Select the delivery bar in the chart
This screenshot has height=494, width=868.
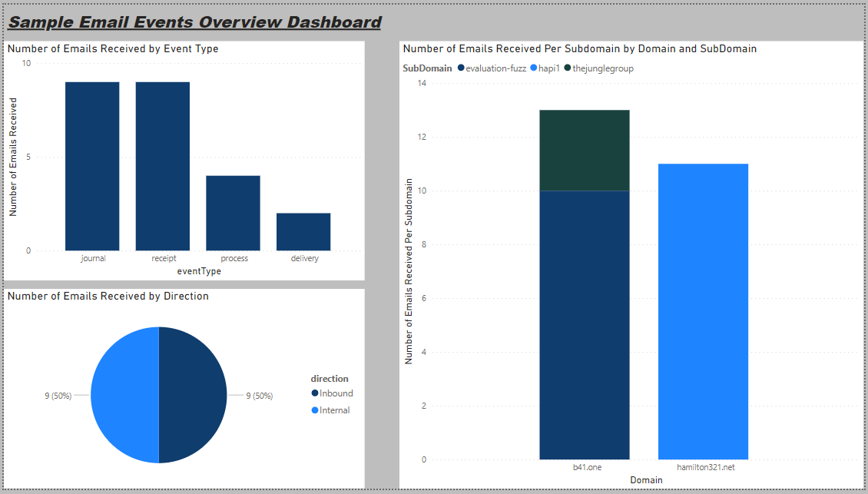303,231
